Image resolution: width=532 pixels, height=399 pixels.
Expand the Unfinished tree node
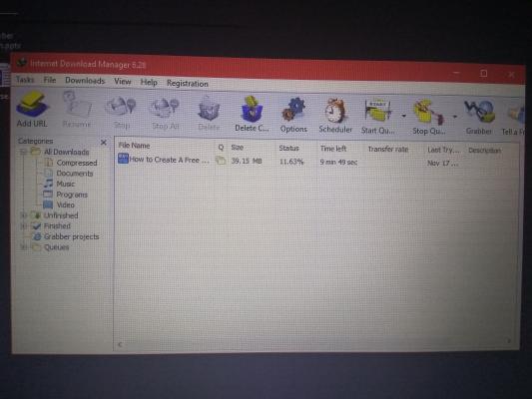coord(24,215)
